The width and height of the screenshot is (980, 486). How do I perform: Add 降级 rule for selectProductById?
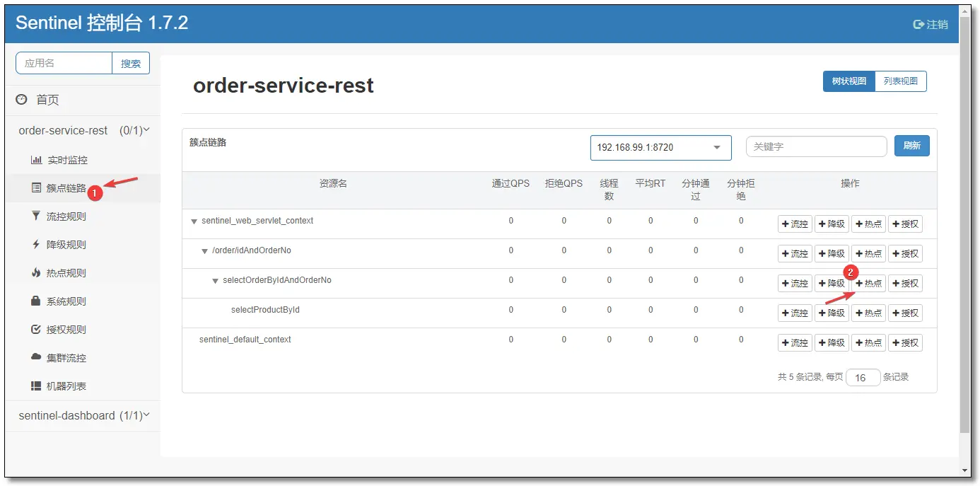832,313
